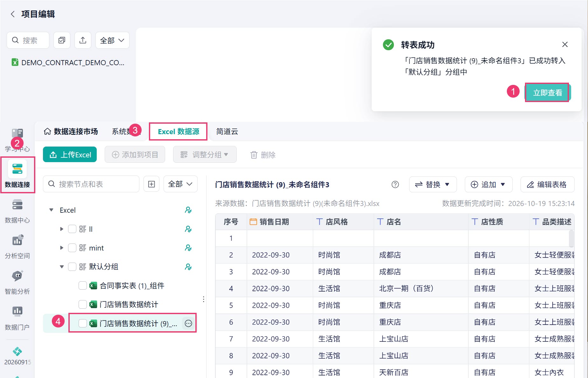Open the 全部 filter dropdown in the tree panel
Viewport: 588px width, 378px height.
point(180,184)
